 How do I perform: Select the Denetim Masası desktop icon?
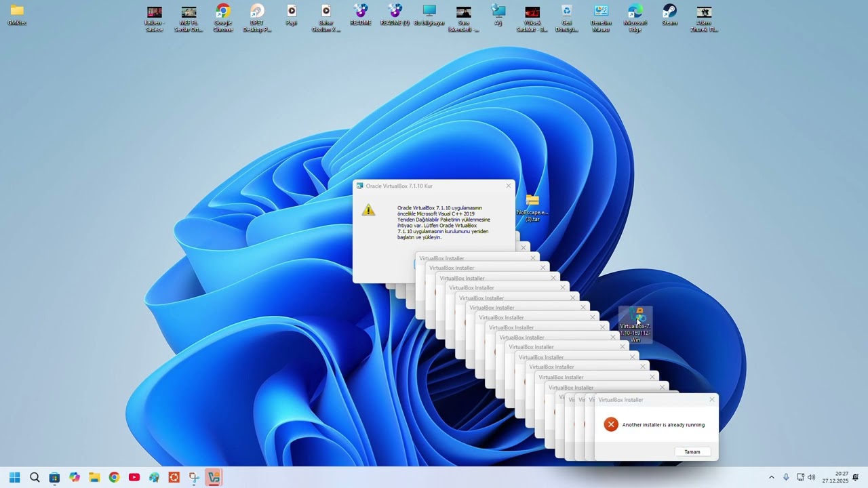pos(601,18)
